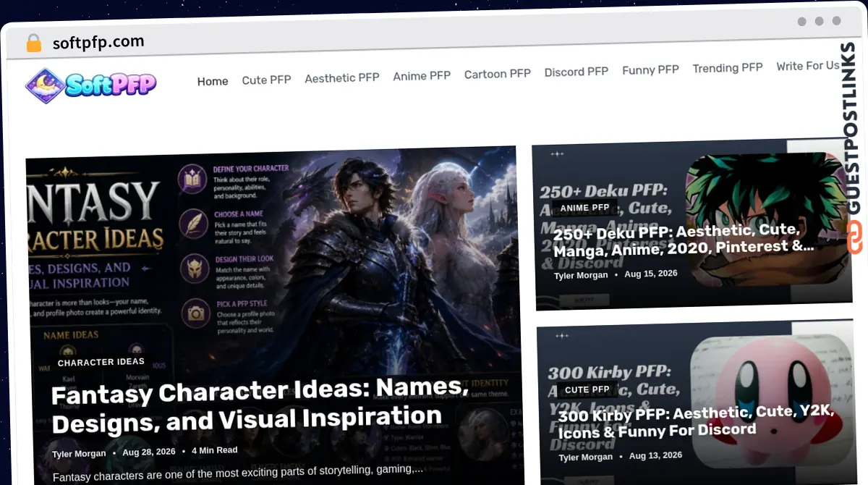
Task: Open the 250+ Deku PFP article
Action: pos(684,239)
